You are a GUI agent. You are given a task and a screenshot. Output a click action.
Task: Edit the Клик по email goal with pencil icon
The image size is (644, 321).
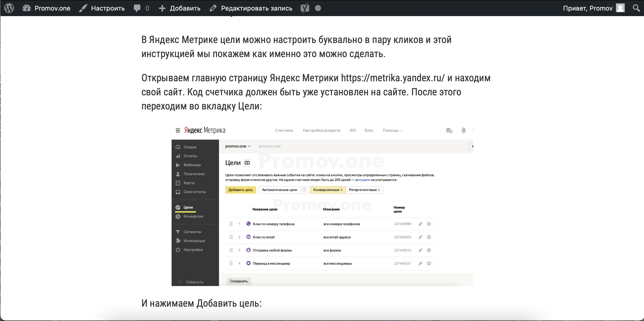point(420,237)
